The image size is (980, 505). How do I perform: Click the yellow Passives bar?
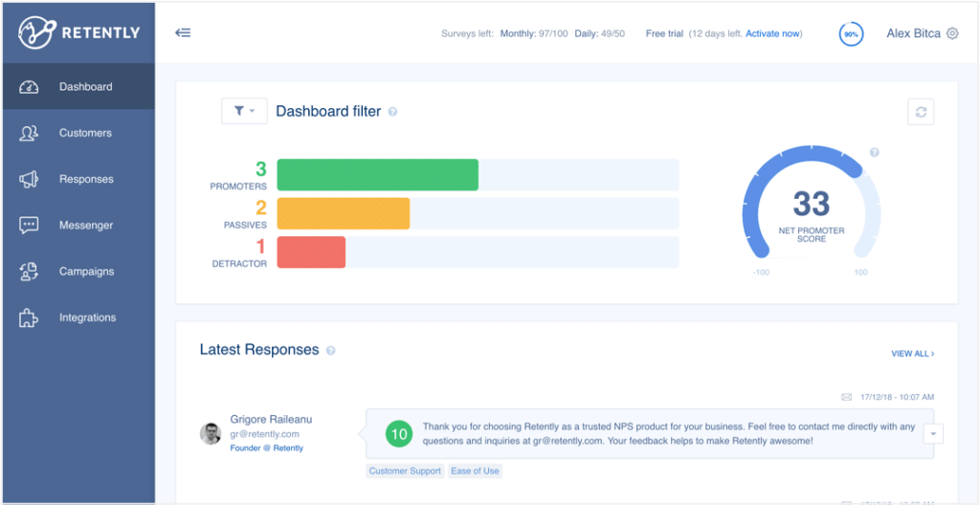(344, 213)
